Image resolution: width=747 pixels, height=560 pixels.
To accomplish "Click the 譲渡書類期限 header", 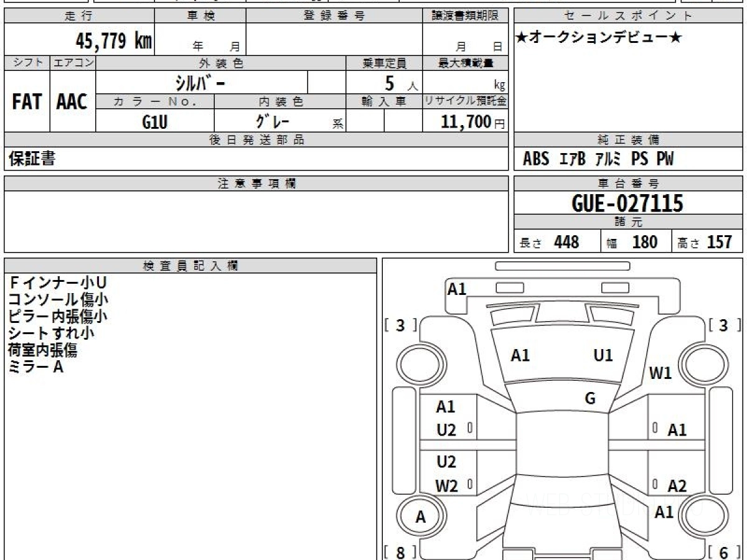I will click(466, 16).
